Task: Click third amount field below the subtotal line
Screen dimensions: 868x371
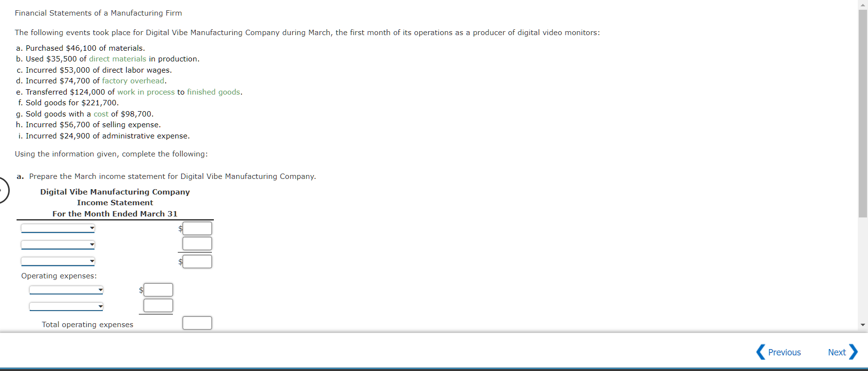Action: pos(197,261)
